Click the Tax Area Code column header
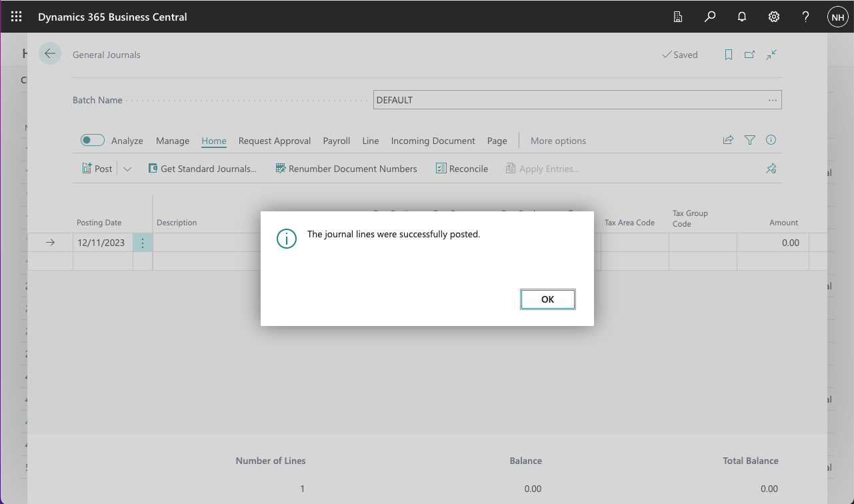The width and height of the screenshot is (854, 504). point(629,223)
